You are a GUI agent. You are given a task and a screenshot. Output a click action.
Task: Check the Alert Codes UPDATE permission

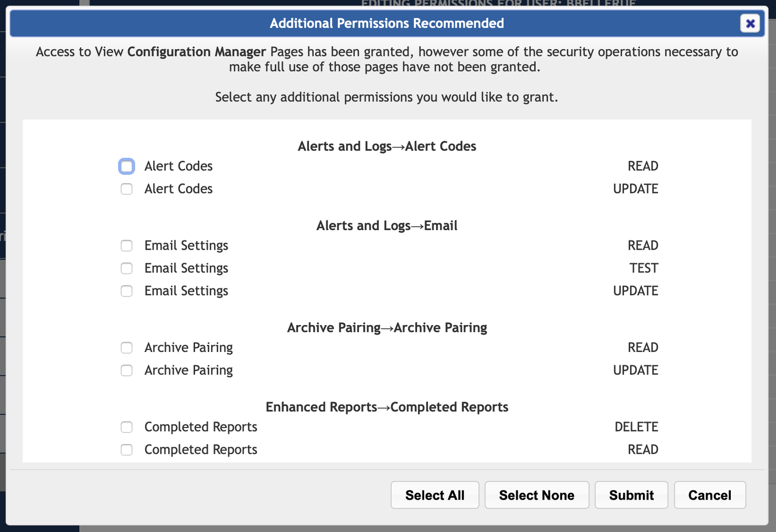[x=126, y=189]
